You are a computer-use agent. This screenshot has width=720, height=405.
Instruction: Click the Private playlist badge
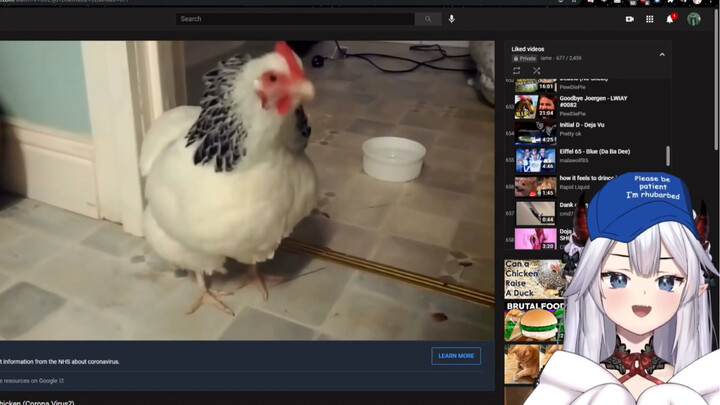click(x=524, y=58)
